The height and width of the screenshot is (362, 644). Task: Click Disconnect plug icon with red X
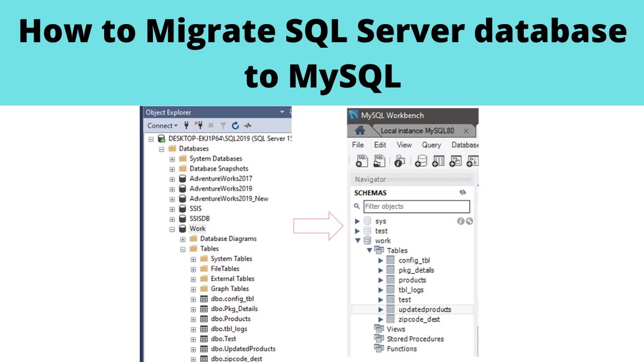tap(198, 126)
